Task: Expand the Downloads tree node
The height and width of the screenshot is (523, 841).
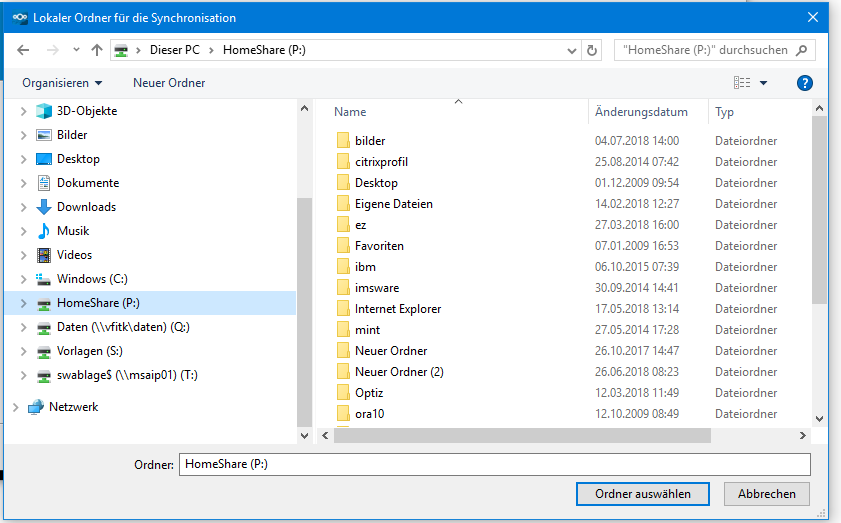Action: click(x=23, y=207)
